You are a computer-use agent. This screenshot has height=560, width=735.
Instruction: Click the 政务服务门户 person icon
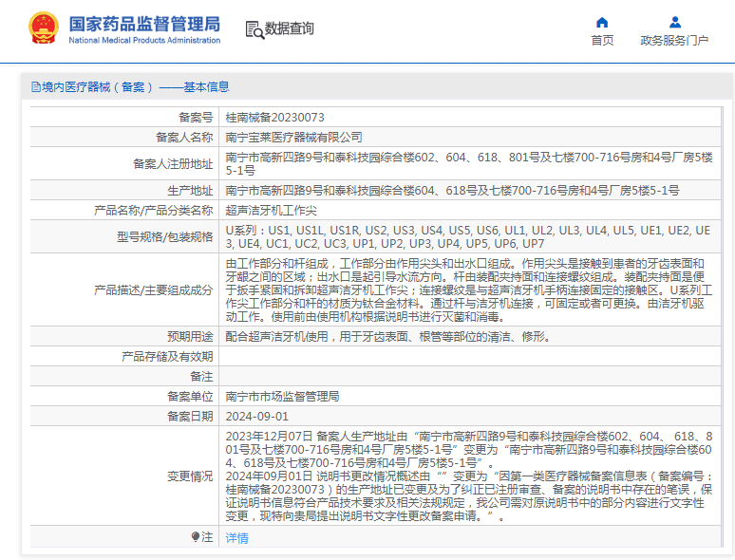pos(675,22)
